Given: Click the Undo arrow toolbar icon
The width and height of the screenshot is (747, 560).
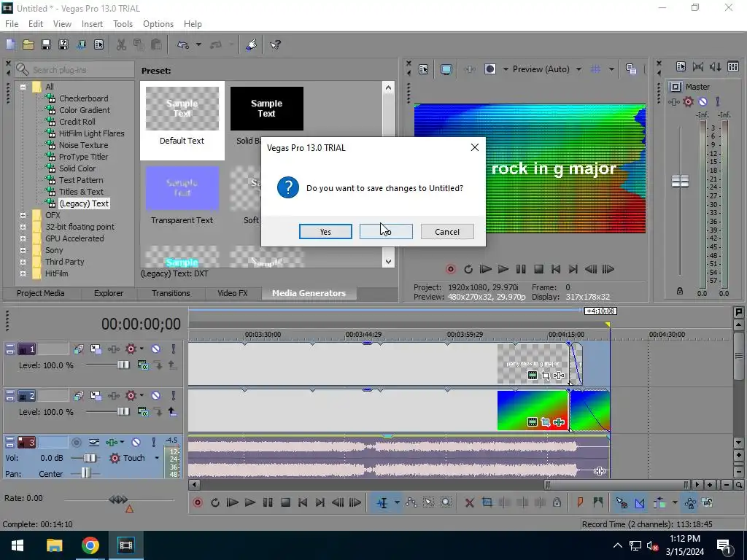Looking at the screenshot, I should coord(183,44).
